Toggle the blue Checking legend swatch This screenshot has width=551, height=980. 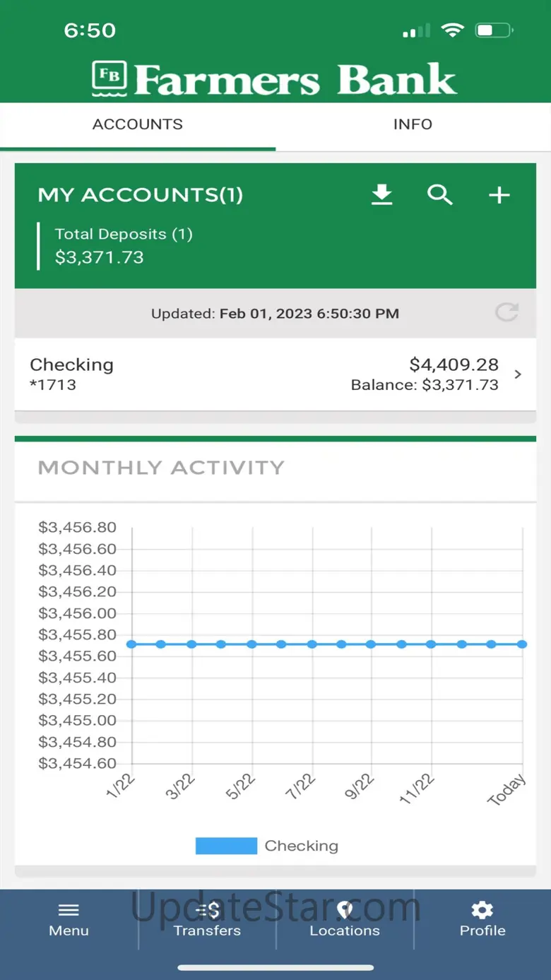[x=226, y=846]
